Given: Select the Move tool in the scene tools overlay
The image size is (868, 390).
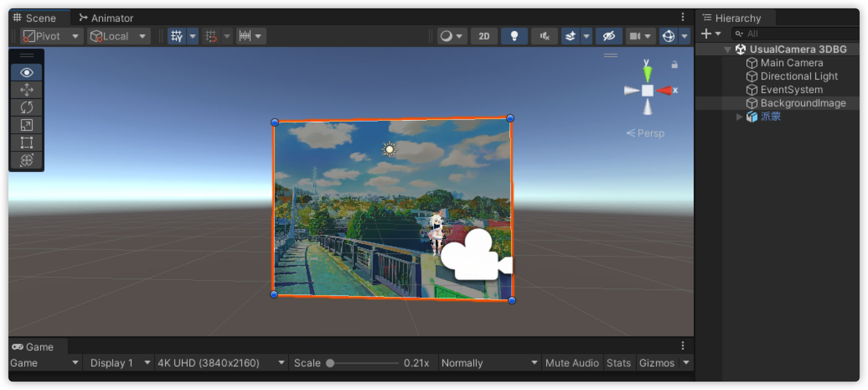Looking at the screenshot, I should [26, 90].
